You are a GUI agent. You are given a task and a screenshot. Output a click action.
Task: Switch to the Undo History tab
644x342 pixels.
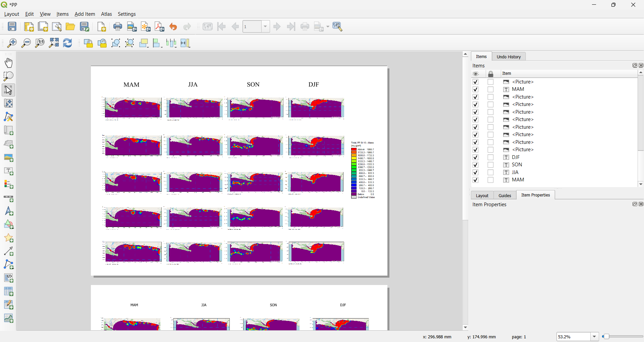point(508,57)
